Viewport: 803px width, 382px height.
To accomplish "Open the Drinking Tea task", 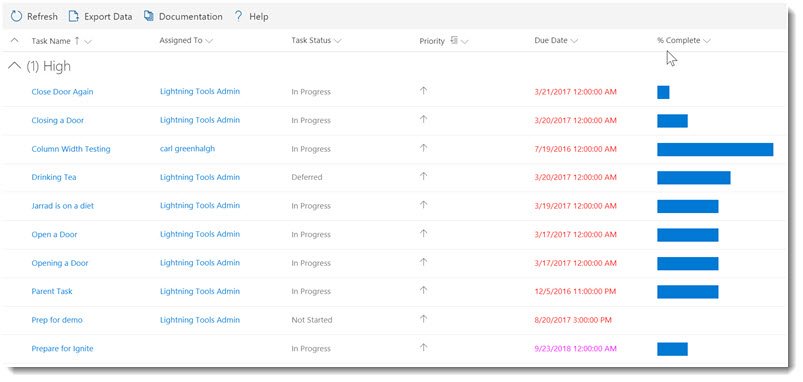I will pos(54,177).
